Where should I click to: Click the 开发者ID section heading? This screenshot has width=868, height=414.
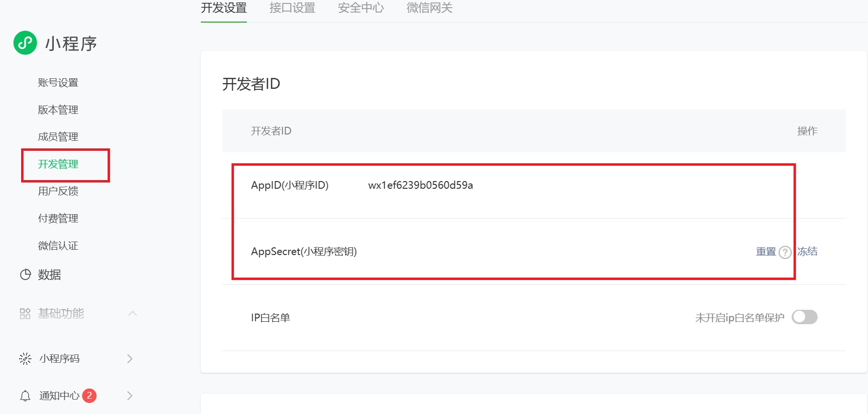(x=251, y=84)
